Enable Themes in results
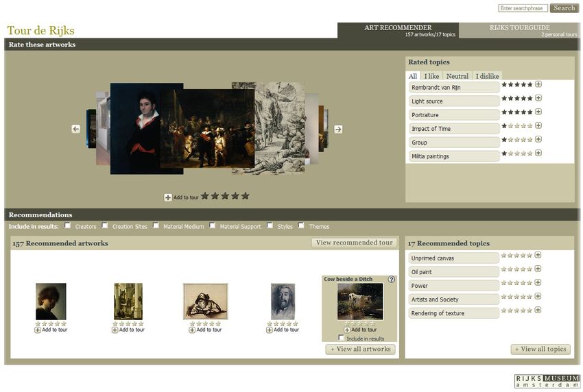This screenshot has height=392, width=583. coord(301,225)
